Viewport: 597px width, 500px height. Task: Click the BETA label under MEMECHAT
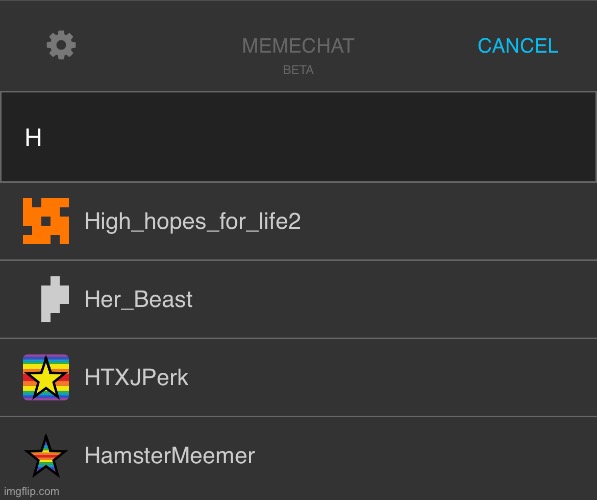[x=298, y=70]
